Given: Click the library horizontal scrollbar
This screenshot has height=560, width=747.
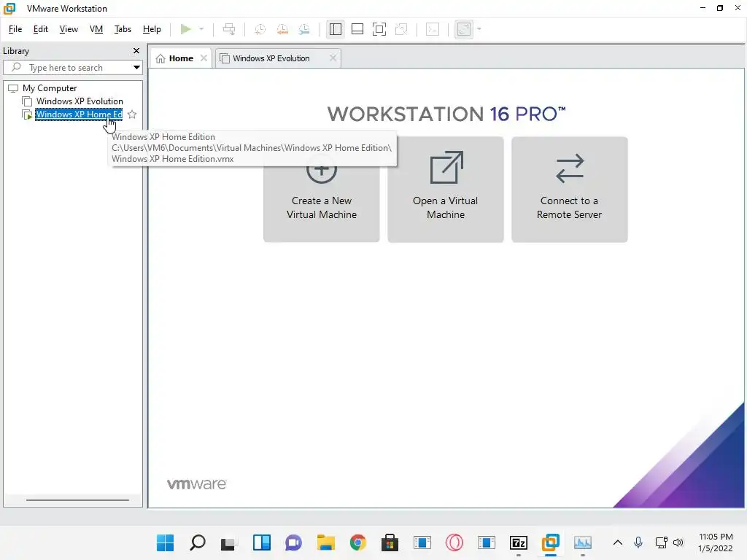Looking at the screenshot, I should tap(77, 500).
